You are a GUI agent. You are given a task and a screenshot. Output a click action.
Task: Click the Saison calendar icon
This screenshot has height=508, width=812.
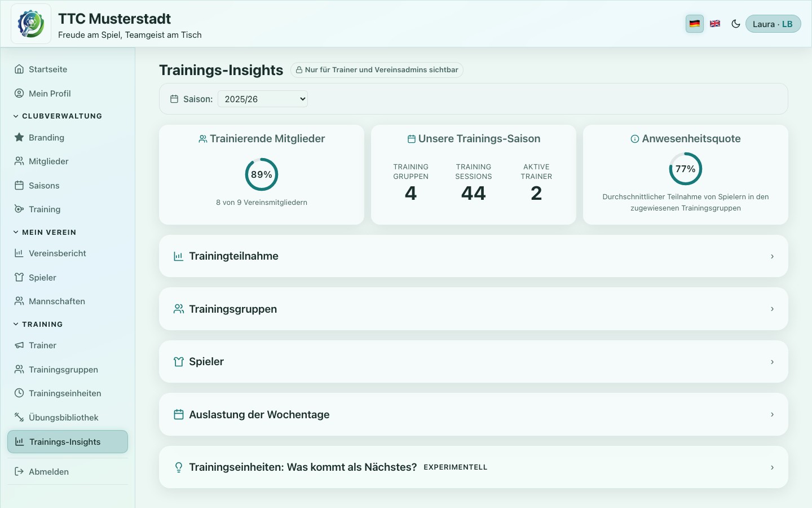[x=174, y=99]
